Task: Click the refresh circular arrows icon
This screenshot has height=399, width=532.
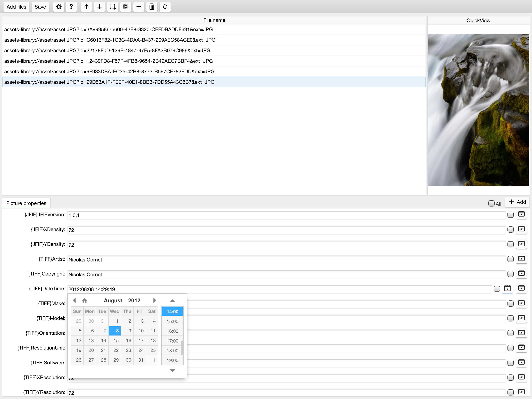Action: [x=165, y=7]
